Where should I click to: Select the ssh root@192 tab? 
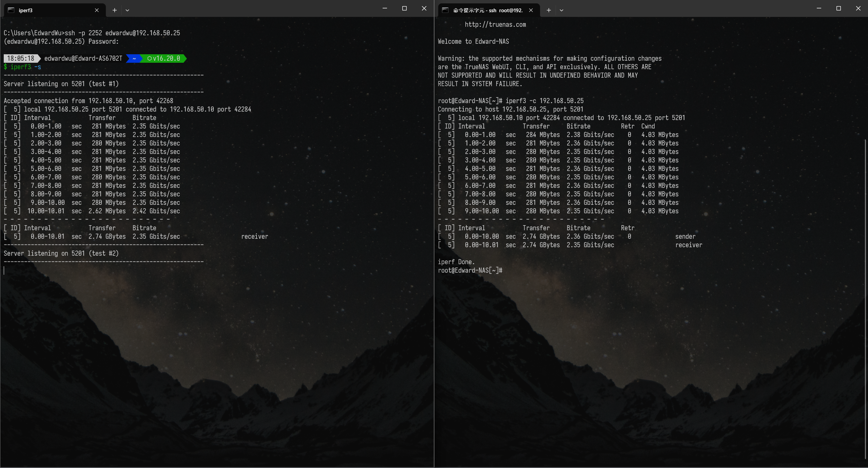488,10
